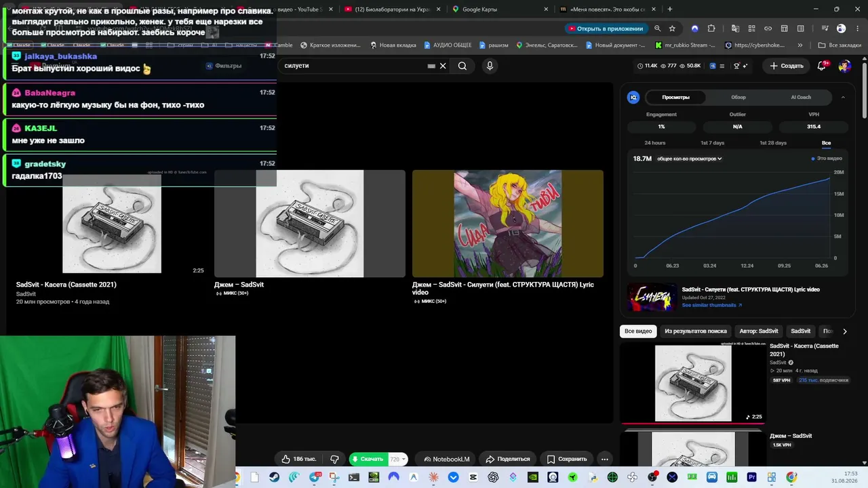Launch Premiere Pro from the taskbar
Image resolution: width=868 pixels, height=488 pixels.
[x=751, y=477]
